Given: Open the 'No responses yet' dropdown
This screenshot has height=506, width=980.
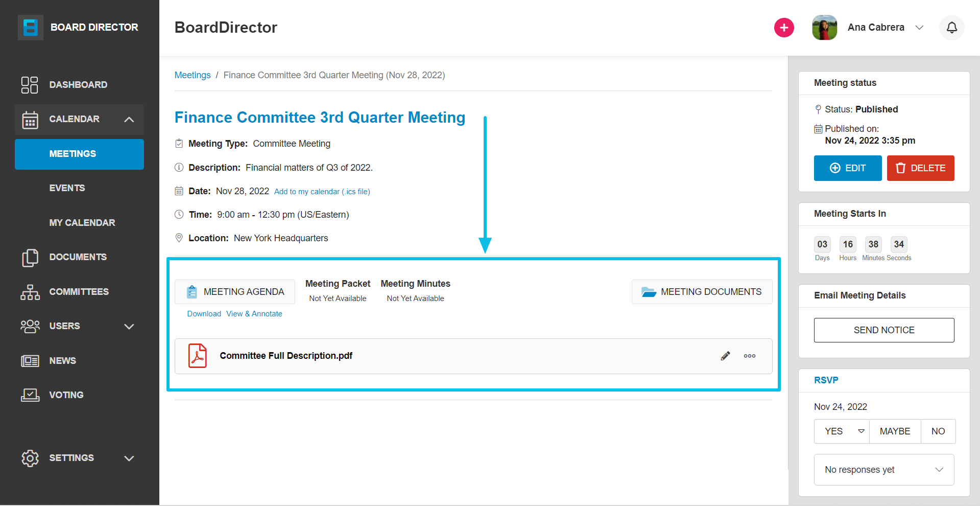Looking at the screenshot, I should click(883, 470).
